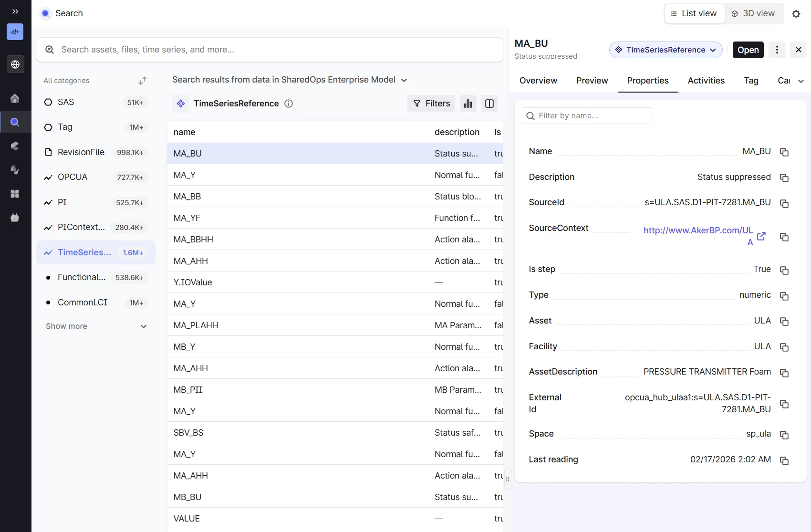
Task: Click the chart view icon beside Filters
Action: pos(468,104)
